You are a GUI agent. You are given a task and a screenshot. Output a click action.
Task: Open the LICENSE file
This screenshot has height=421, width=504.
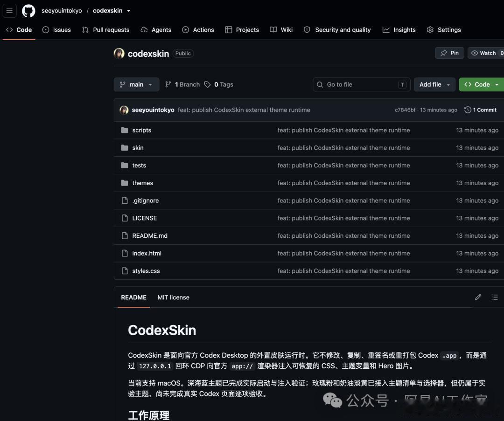tap(144, 218)
